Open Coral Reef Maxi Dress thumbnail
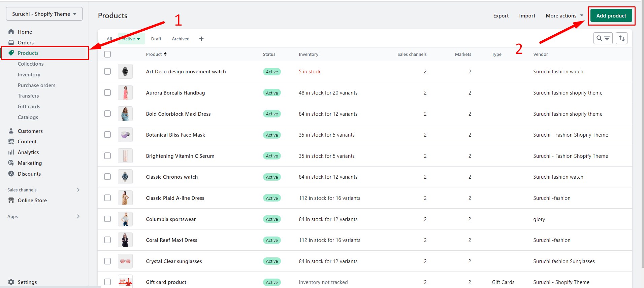This screenshot has width=644, height=288. (x=125, y=240)
